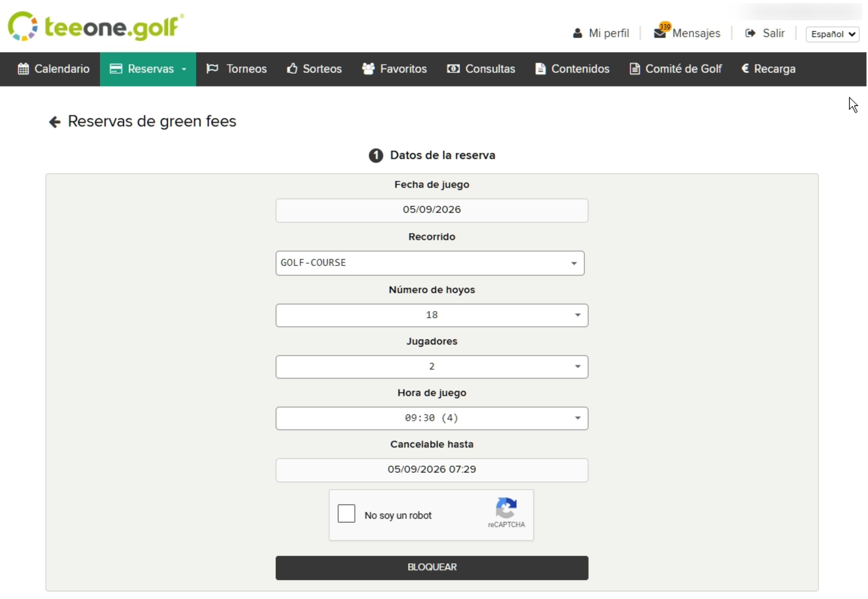Open the Español language dropdown
This screenshot has width=868, height=599.
tap(832, 34)
